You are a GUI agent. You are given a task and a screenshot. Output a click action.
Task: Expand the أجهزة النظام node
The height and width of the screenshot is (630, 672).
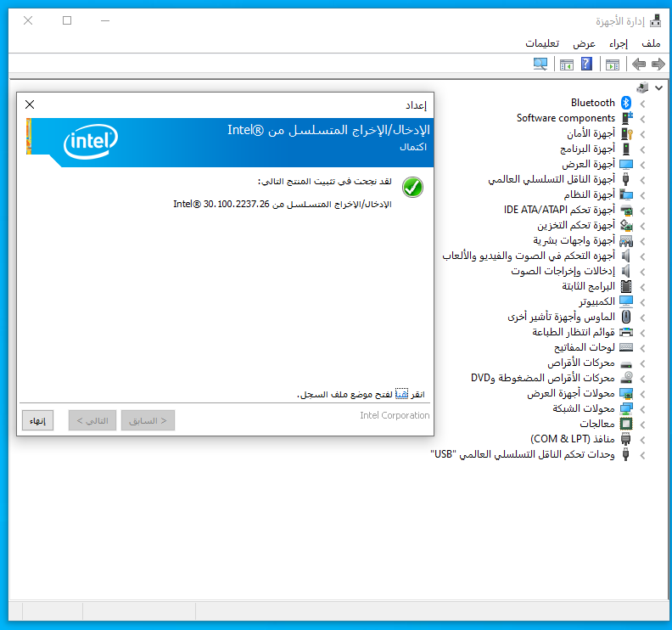tap(642, 195)
